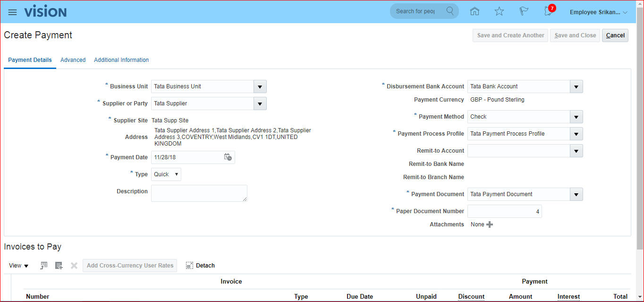Click the Paper Document Number field

[504, 211]
